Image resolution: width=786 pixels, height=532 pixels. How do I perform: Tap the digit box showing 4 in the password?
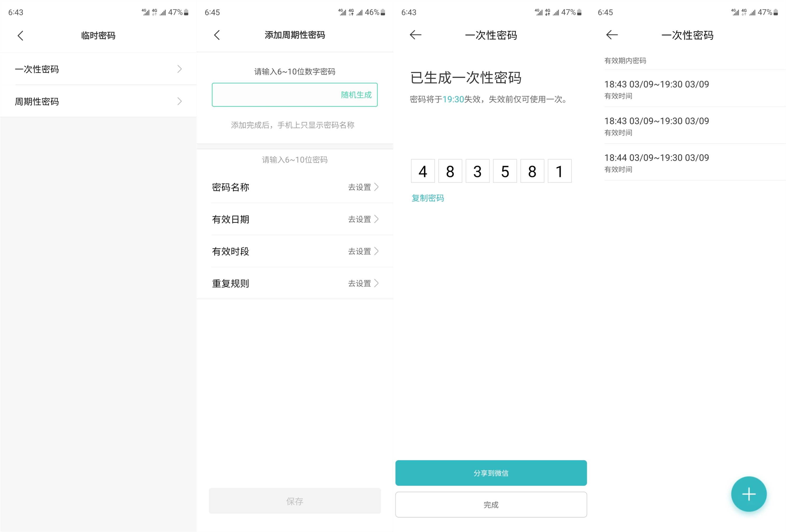[x=423, y=171]
